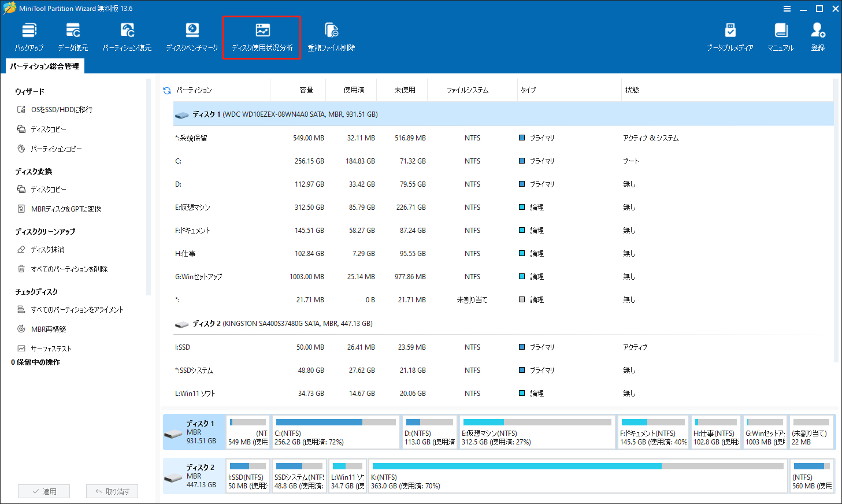Select the G:Winセットアップ partition row
Viewport: 842px width, 504px height.
[x=503, y=277]
